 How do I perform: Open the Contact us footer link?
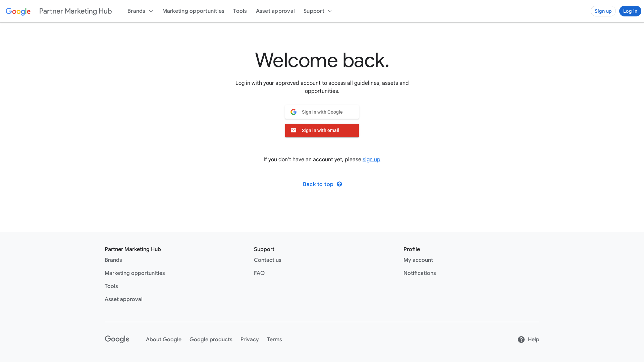[268, 260]
